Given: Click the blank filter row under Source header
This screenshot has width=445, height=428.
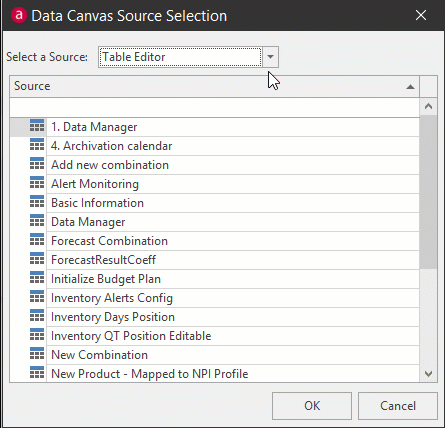Looking at the screenshot, I should click(214, 107).
